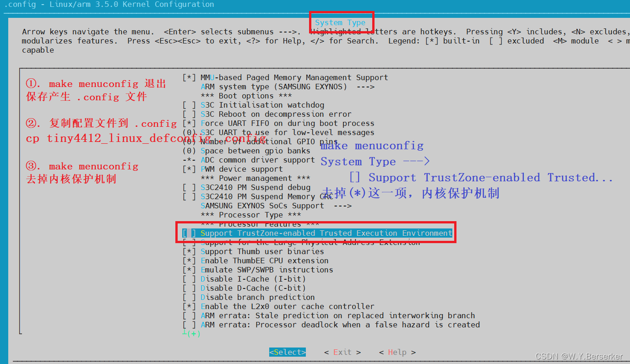The height and width of the screenshot is (364, 630).
Task: Click the System Type menu title
Action: pos(340,22)
